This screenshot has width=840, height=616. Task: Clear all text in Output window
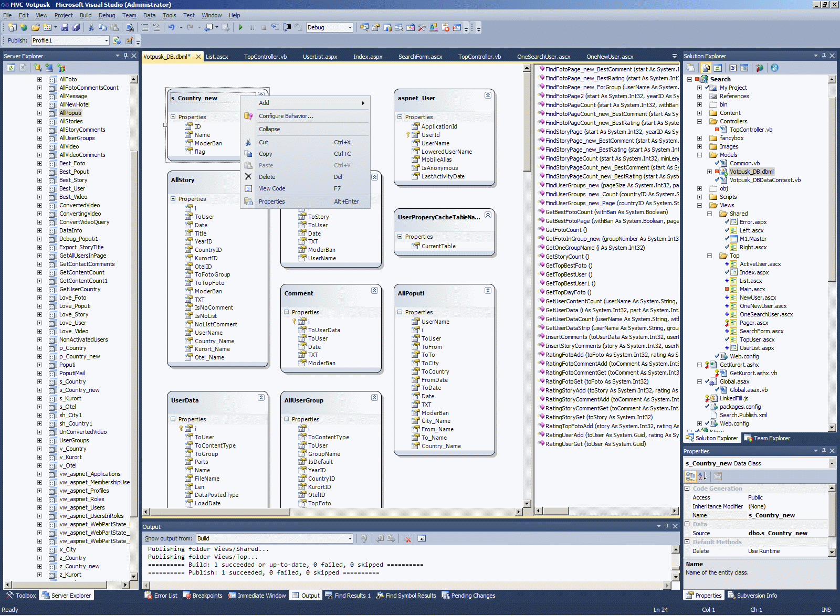coord(406,538)
